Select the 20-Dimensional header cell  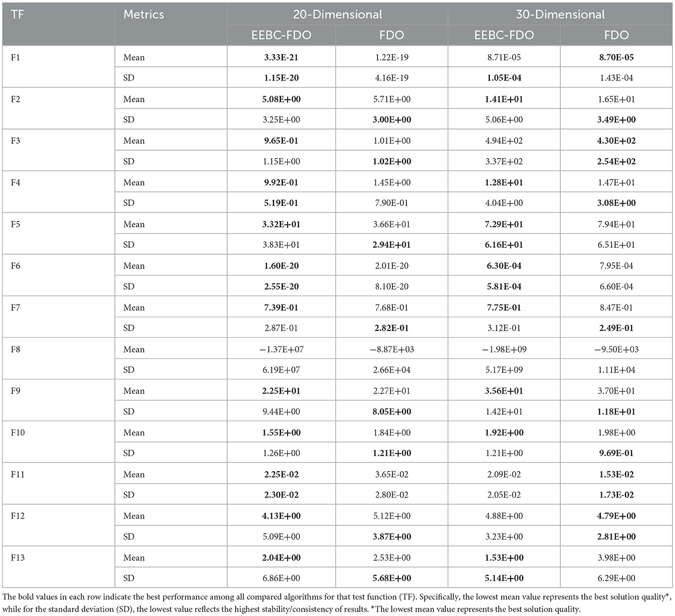click(337, 14)
